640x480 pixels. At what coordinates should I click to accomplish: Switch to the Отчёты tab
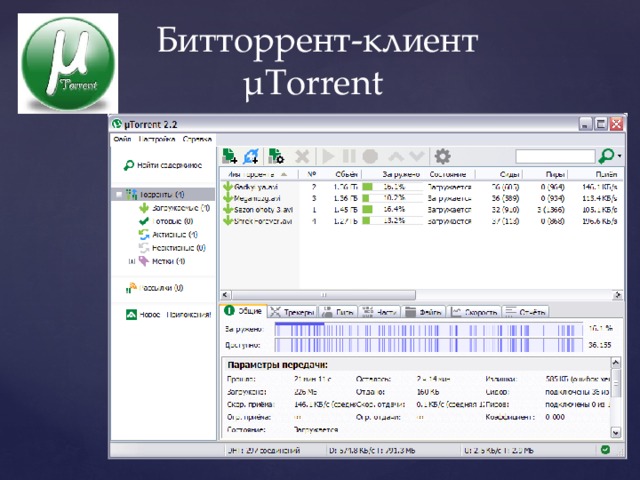(525, 312)
